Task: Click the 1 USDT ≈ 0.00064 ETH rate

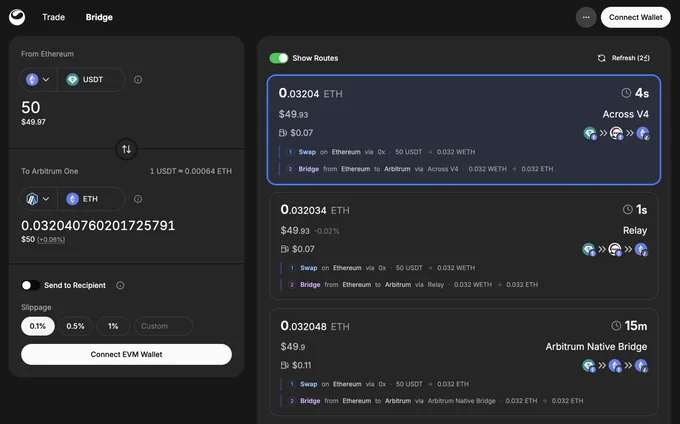Action: [191, 171]
